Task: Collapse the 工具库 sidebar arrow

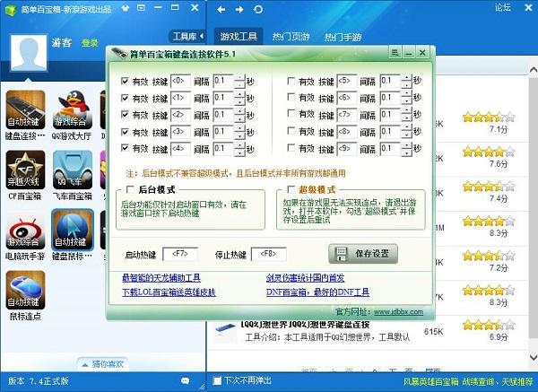Action: click(201, 37)
